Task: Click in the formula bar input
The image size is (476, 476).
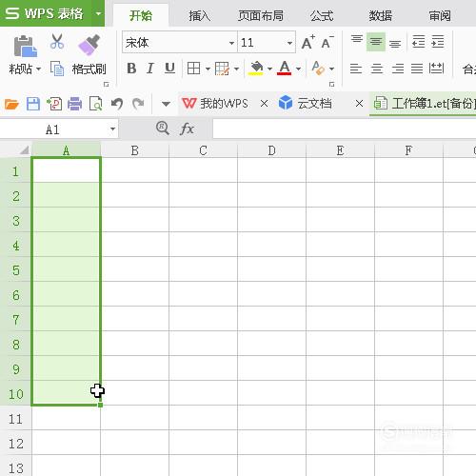Action: (345, 129)
